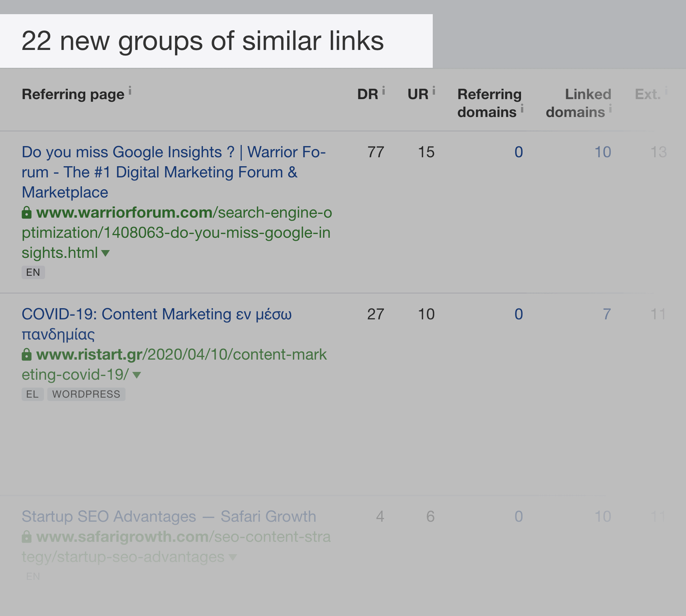Click the lock icon beside warriorforum.com URL
Screen dimensions: 686x616
[x=26, y=212]
